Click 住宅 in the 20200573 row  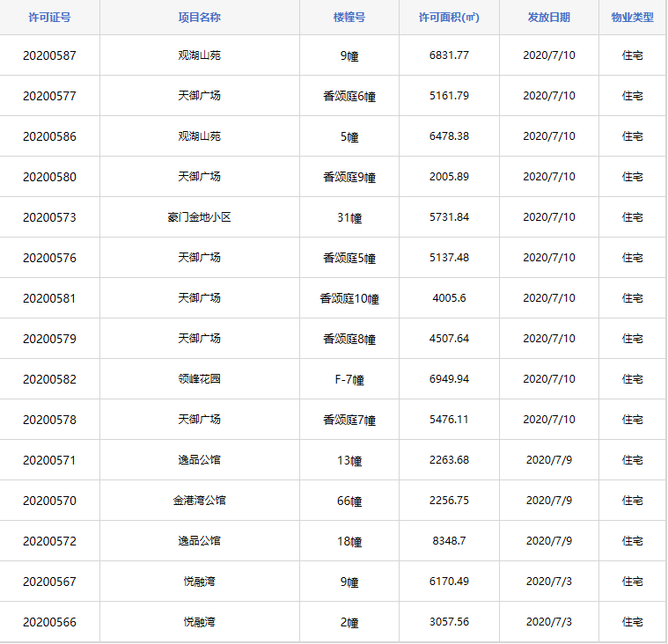[633, 217]
